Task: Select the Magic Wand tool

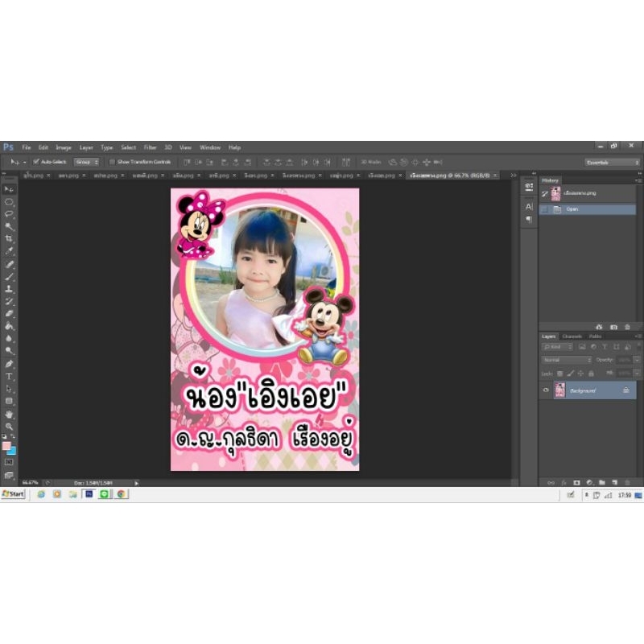Action: (x=9, y=226)
